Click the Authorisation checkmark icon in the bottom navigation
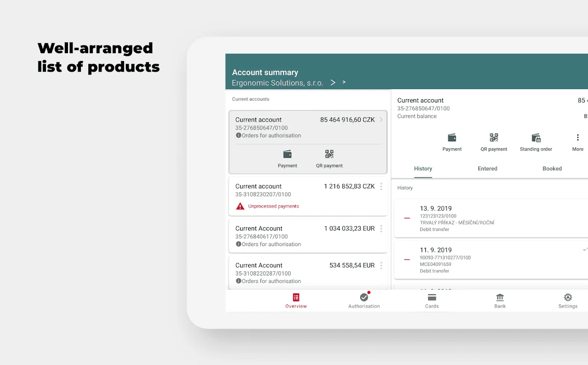 [x=364, y=298]
